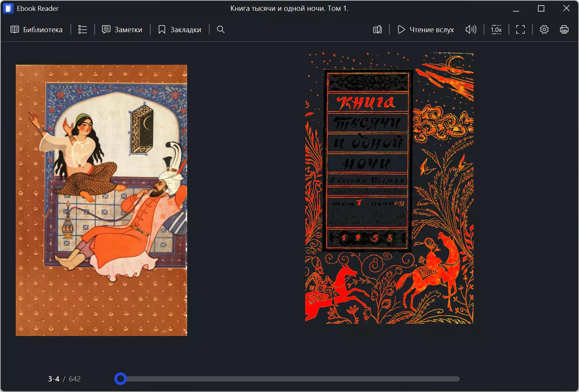The height and width of the screenshot is (392, 579).
Task: Open the settings gear icon
Action: (544, 30)
